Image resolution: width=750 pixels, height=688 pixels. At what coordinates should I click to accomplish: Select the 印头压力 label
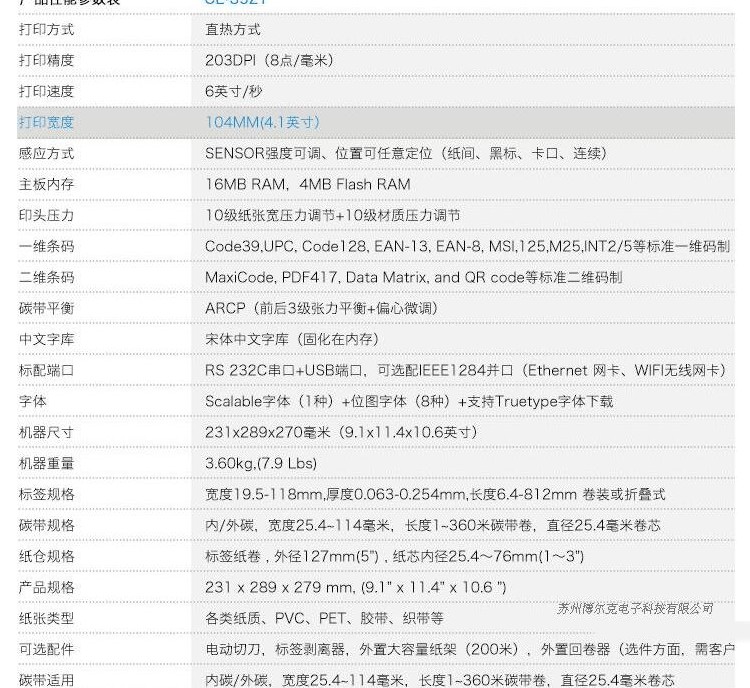point(46,215)
